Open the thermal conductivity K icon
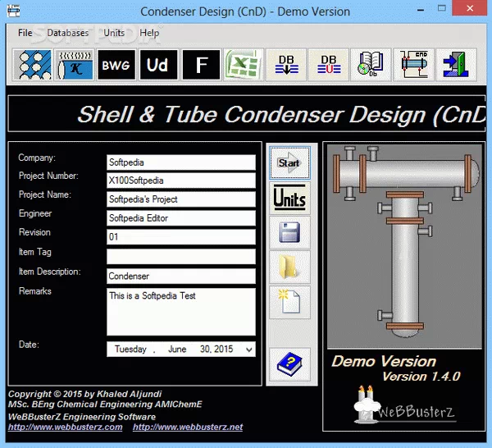This screenshot has height=448, width=492. (75, 65)
